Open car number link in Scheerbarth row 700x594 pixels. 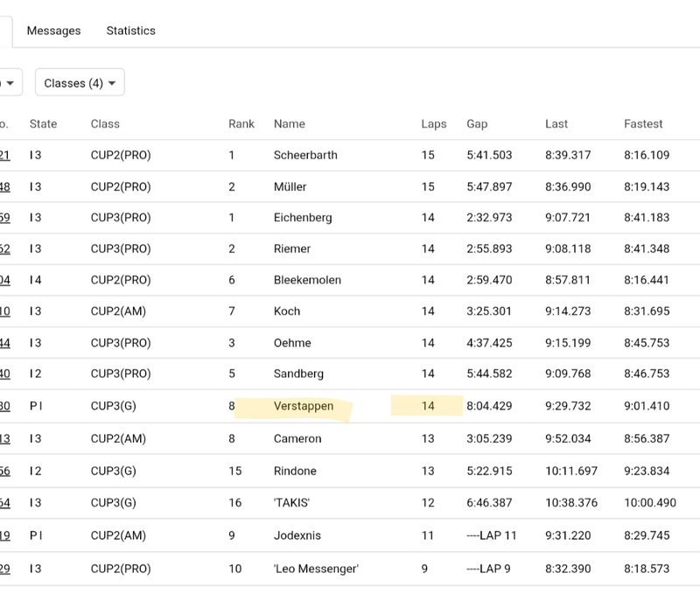point(4,156)
